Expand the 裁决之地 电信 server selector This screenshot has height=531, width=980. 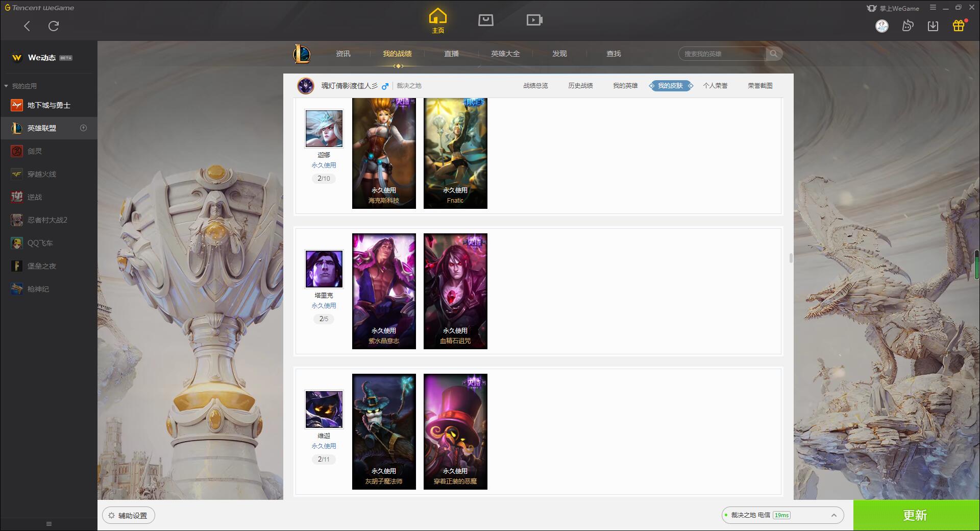coord(782,515)
